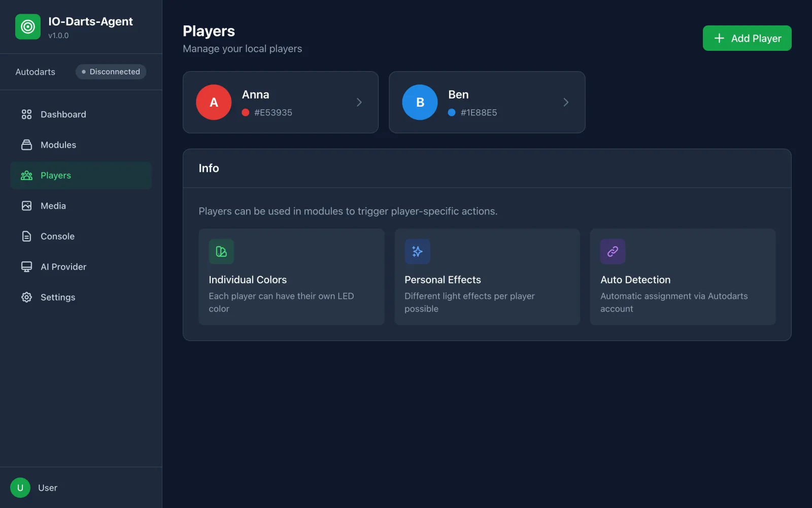Click the Media image icon in sidebar
Viewport: 812px width, 508px height.
click(26, 206)
